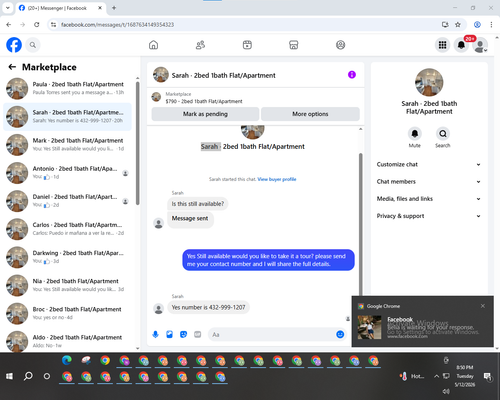Click the Yes number is 432-999-1207 message

(208, 307)
